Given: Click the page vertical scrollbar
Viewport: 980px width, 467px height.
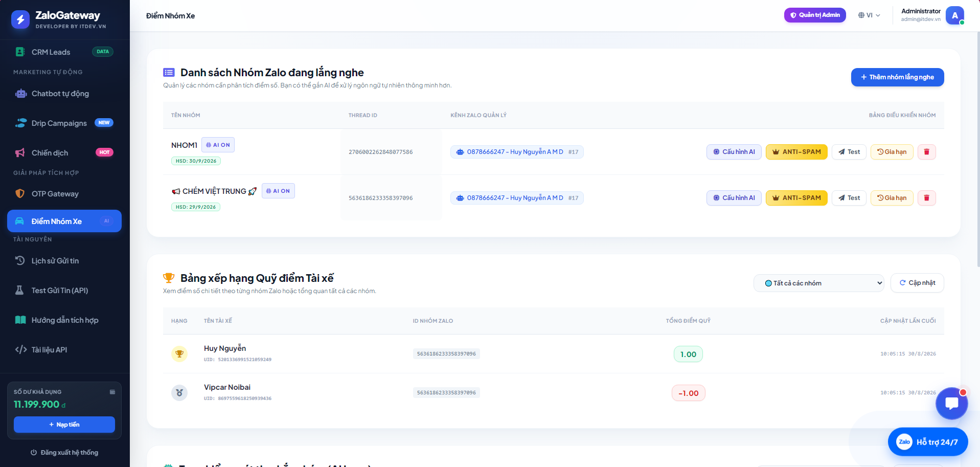Looking at the screenshot, I should [977, 148].
